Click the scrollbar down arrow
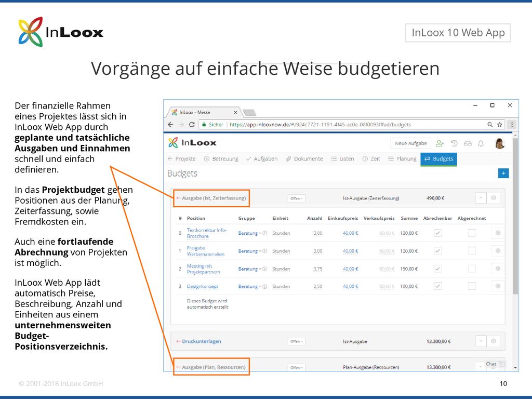Screen dimensions: 532x399 pyautogui.click(x=515, y=368)
